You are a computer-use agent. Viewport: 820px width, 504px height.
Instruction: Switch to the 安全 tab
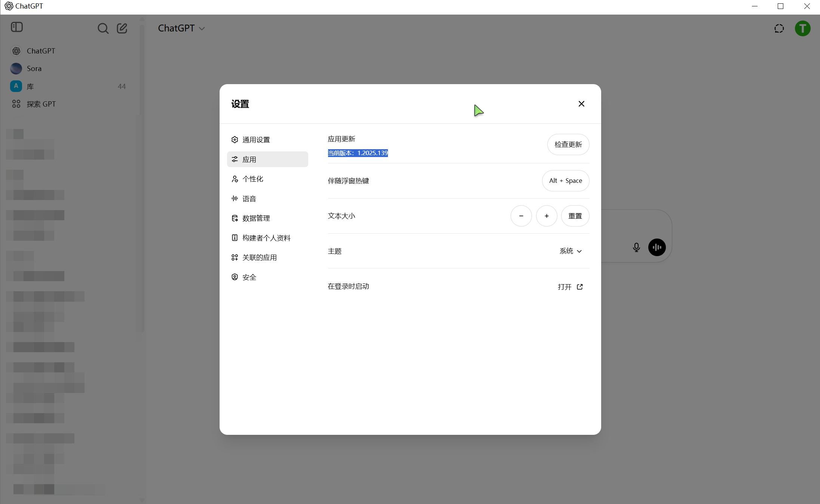(x=267, y=277)
